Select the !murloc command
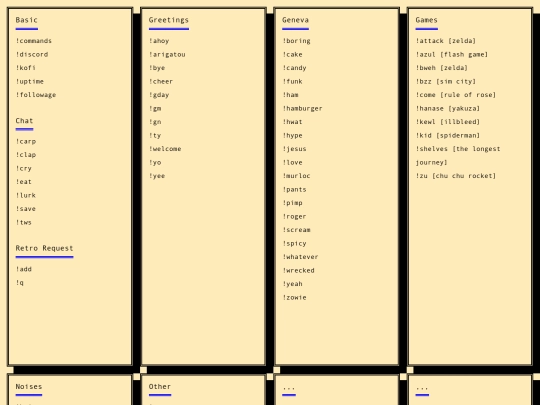This screenshot has height=405, width=540. [297, 176]
